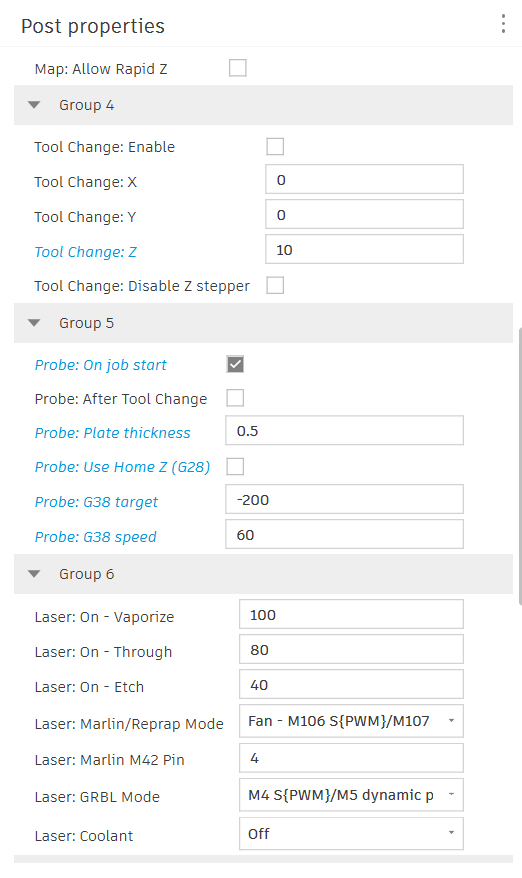Click Probe: G38 target input
The image size is (522, 878).
point(344,499)
